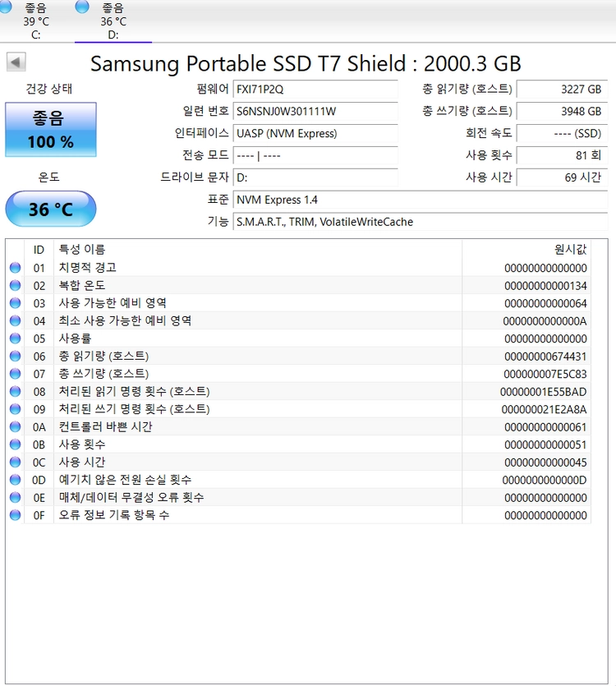Image resolution: width=616 pixels, height=686 pixels.
Task: Click raw value 0000000000000D
Action: (545, 480)
